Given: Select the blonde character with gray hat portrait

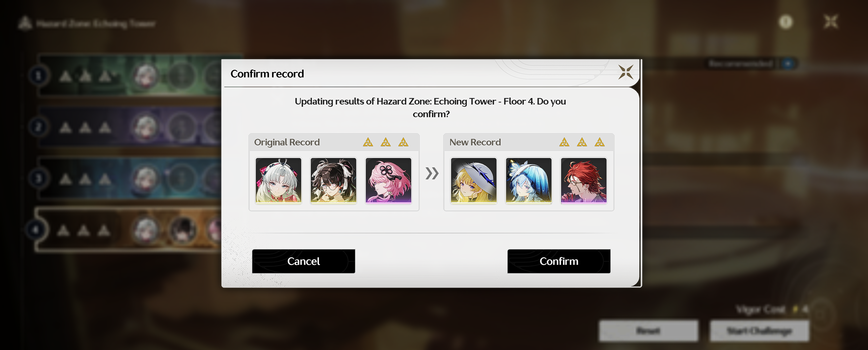Looking at the screenshot, I should (x=474, y=181).
